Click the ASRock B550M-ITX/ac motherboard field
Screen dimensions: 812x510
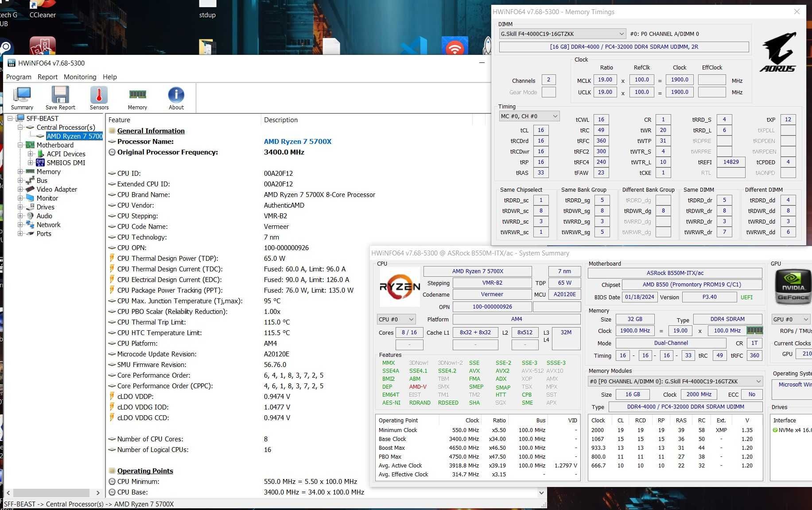point(675,273)
